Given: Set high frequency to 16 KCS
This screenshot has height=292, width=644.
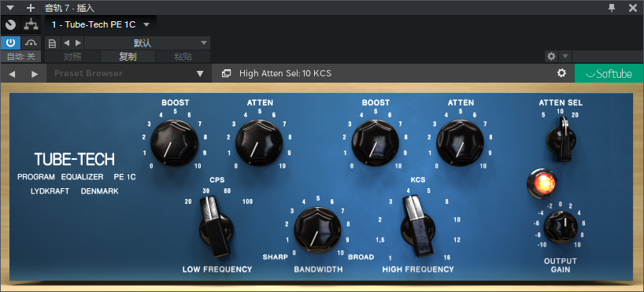Looking at the screenshot, I should [447, 257].
